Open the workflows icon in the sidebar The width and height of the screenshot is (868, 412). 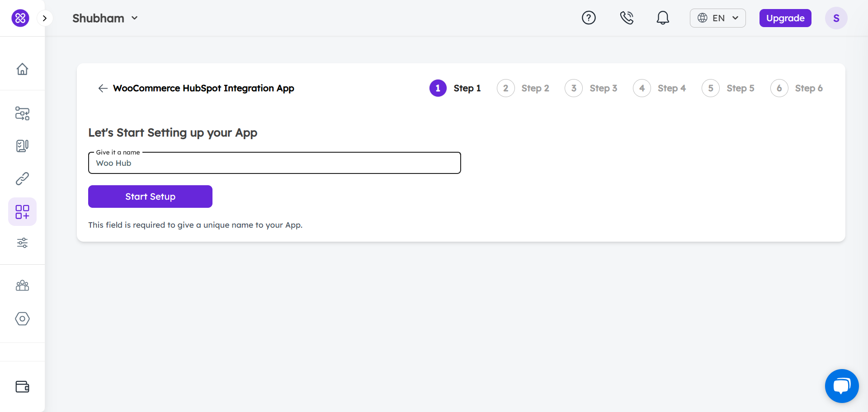point(22,113)
